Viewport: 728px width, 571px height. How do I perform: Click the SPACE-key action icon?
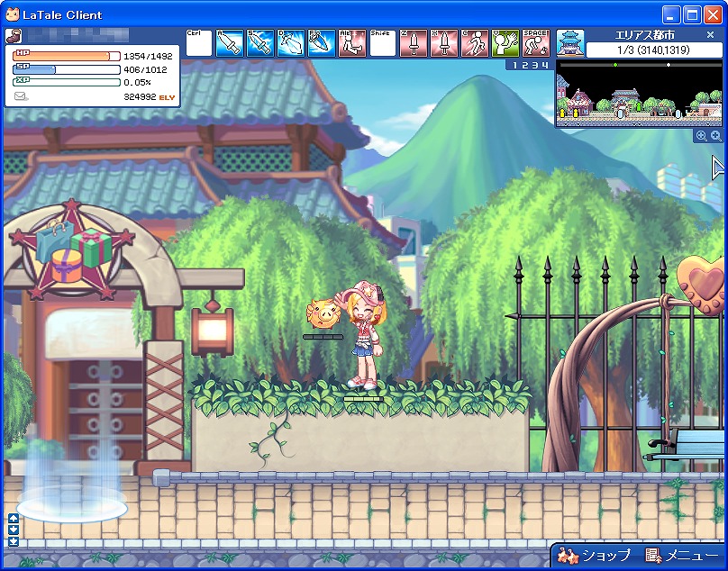pyautogui.click(x=536, y=43)
